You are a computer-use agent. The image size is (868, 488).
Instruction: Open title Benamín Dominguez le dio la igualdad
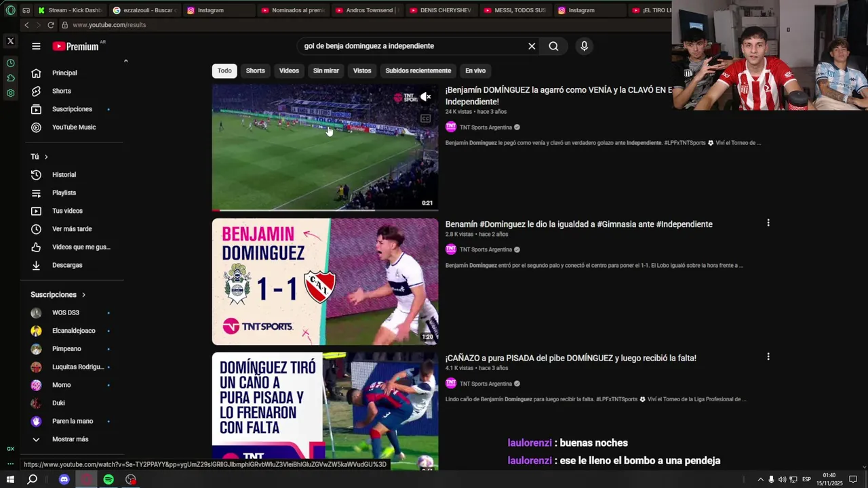579,224
